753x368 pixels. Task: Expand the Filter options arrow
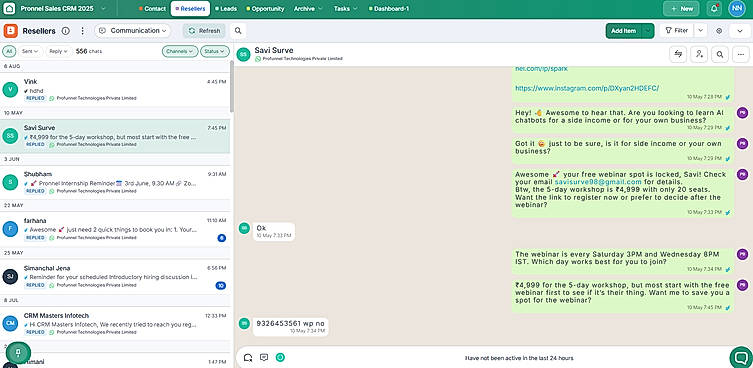pyautogui.click(x=700, y=30)
